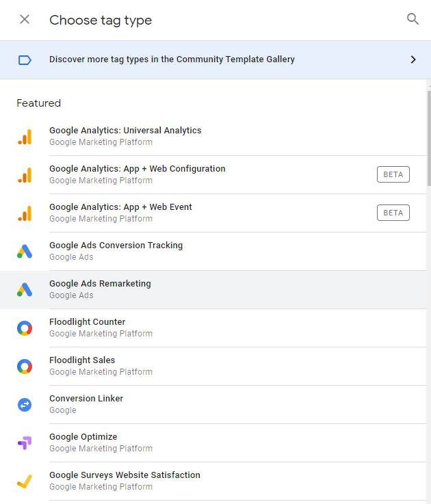
Task: Select the Floodlight Sales tag type
Action: tap(82, 360)
